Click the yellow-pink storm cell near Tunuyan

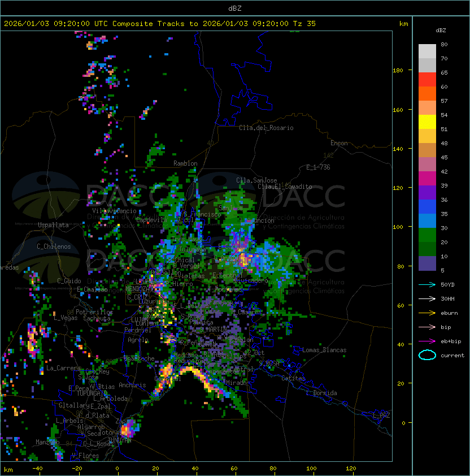pyautogui.click(x=128, y=429)
